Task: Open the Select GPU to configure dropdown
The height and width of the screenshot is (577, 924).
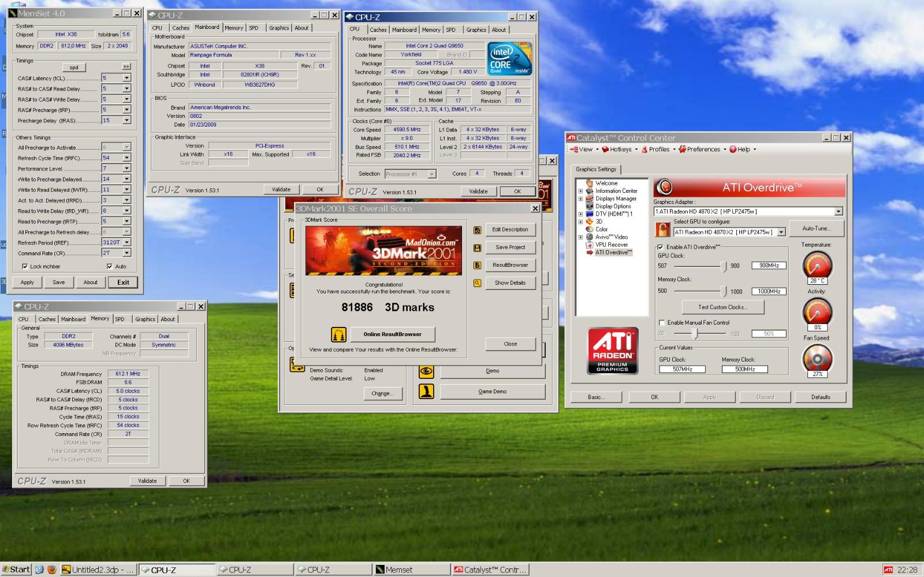Action: (x=781, y=232)
